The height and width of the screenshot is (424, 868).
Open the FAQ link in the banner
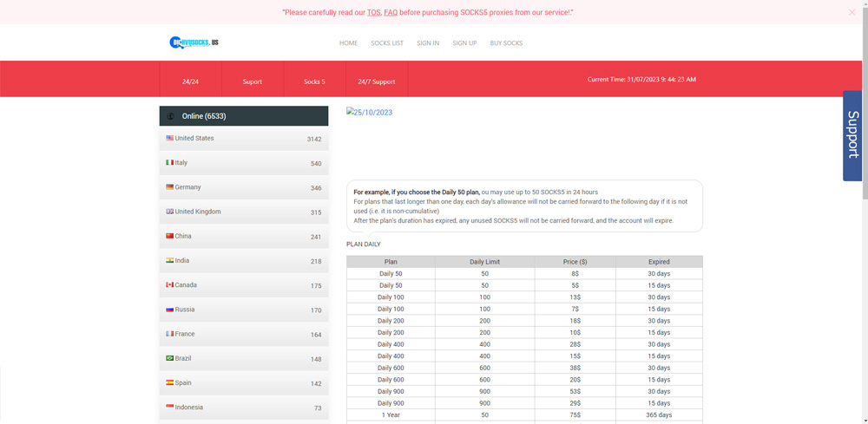[391, 12]
